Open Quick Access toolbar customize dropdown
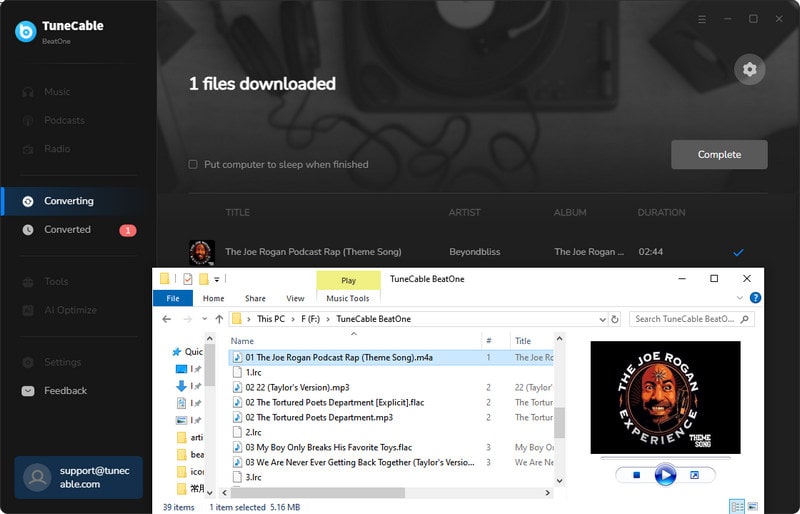This screenshot has width=800, height=514. point(216,279)
